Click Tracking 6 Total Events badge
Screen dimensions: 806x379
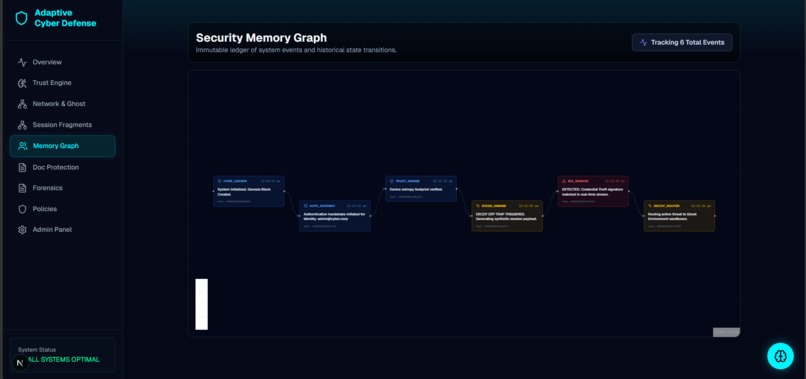(x=682, y=43)
